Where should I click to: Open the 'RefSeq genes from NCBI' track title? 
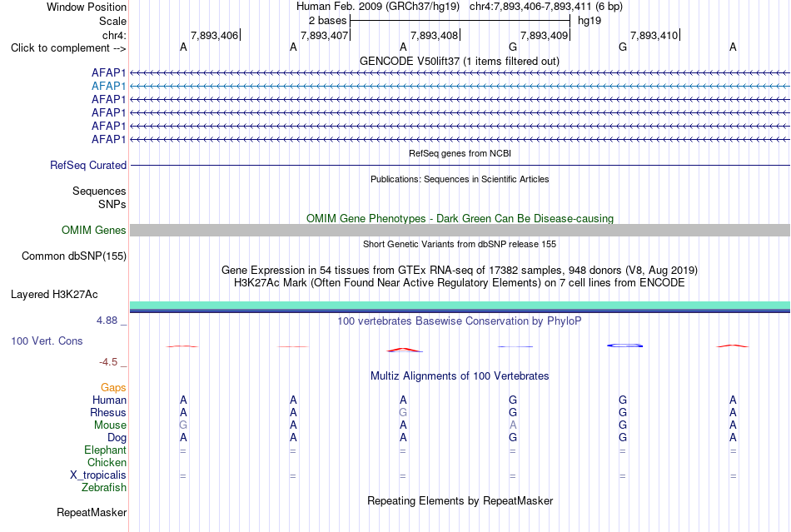460,153
